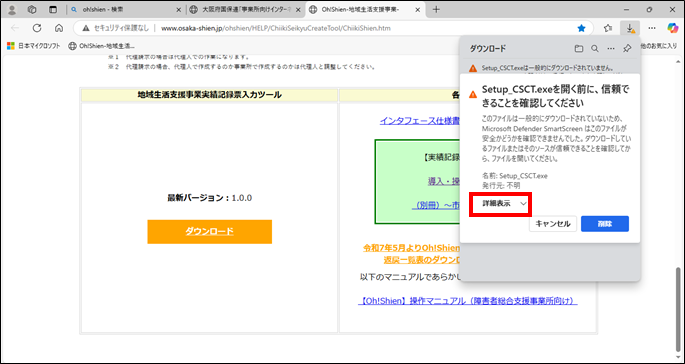Viewport: 685px width, 364px height.
Task: Click the address bar URL
Action: [276, 28]
